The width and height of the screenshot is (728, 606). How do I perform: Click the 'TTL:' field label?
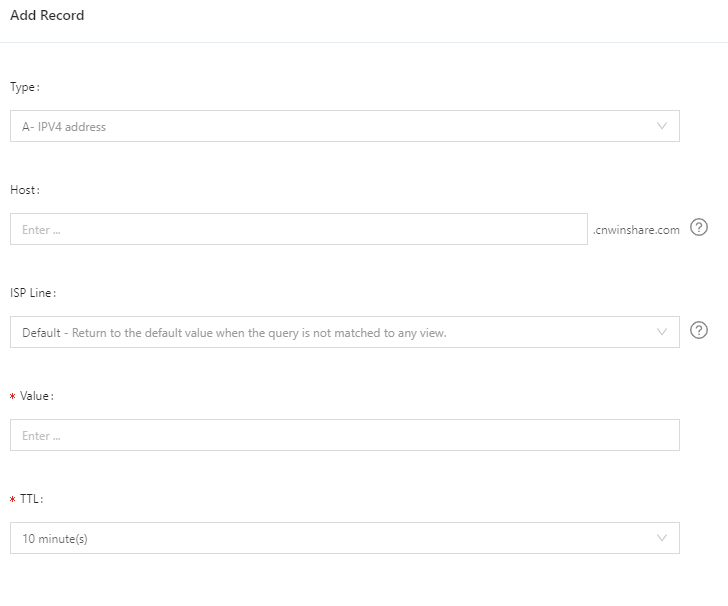click(x=32, y=498)
